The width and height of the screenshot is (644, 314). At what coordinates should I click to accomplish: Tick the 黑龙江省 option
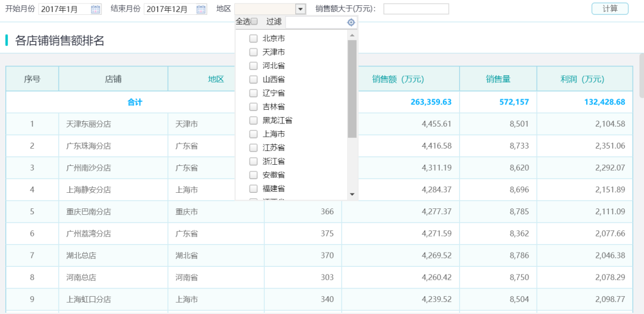click(x=253, y=120)
